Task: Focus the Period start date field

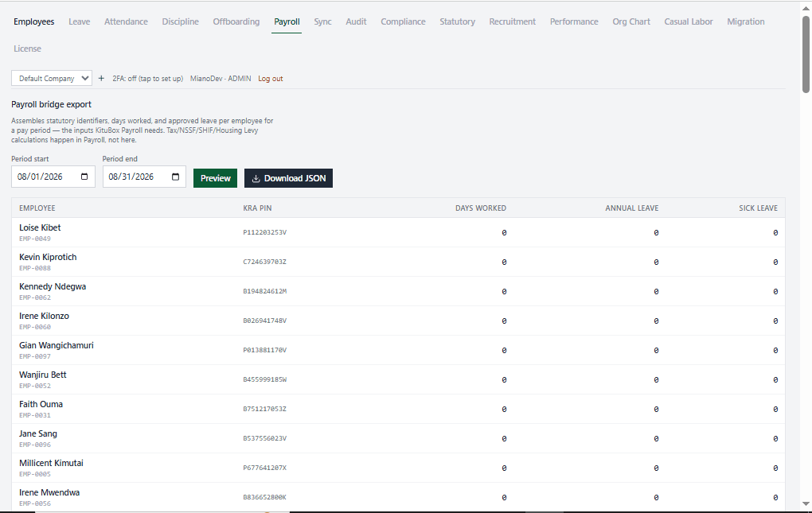Action: pyautogui.click(x=53, y=177)
